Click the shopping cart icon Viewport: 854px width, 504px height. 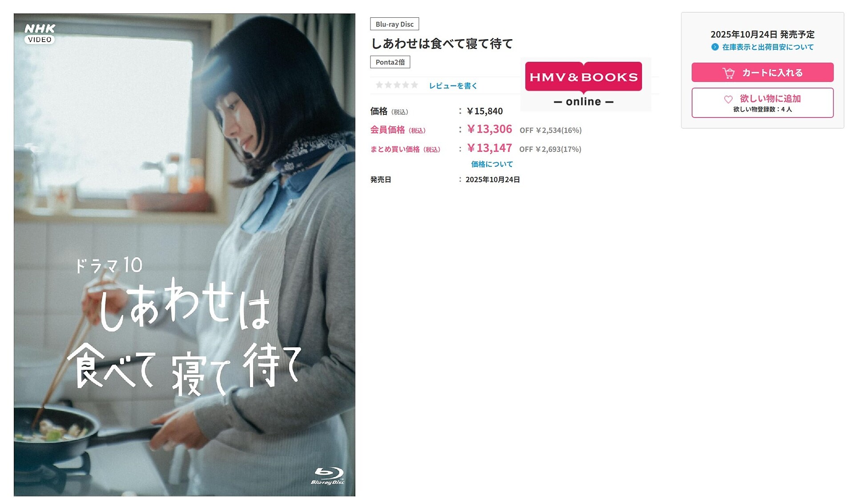point(728,73)
